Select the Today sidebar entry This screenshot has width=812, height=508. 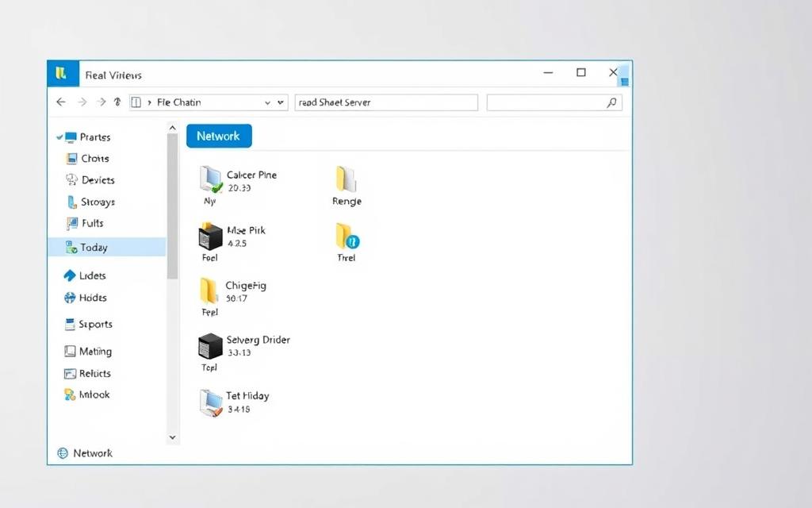pos(94,247)
